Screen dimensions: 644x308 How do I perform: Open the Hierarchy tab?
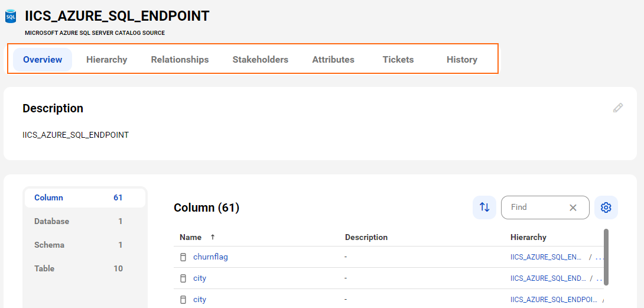pos(107,60)
